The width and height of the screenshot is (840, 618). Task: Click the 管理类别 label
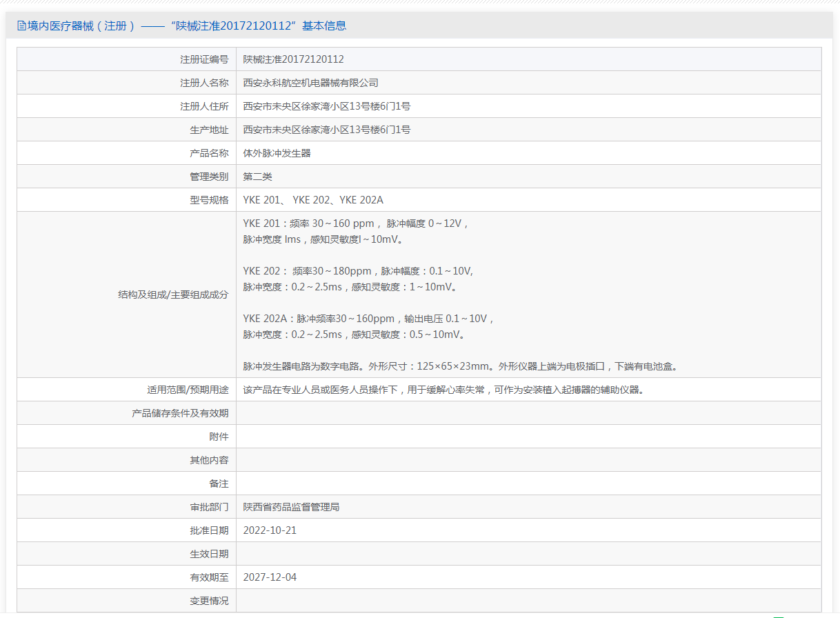pos(209,177)
